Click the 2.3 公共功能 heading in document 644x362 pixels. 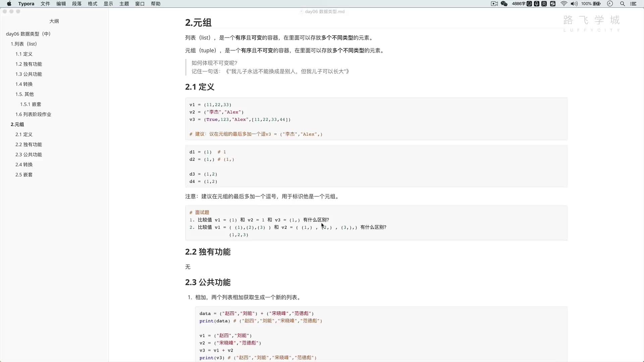click(208, 283)
